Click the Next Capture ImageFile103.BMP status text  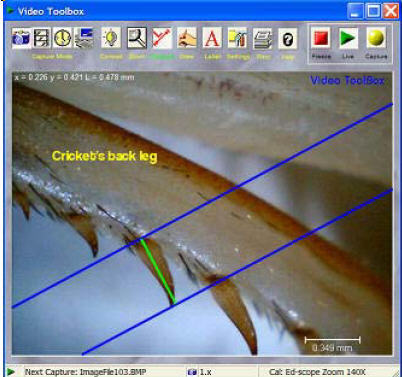(x=85, y=372)
